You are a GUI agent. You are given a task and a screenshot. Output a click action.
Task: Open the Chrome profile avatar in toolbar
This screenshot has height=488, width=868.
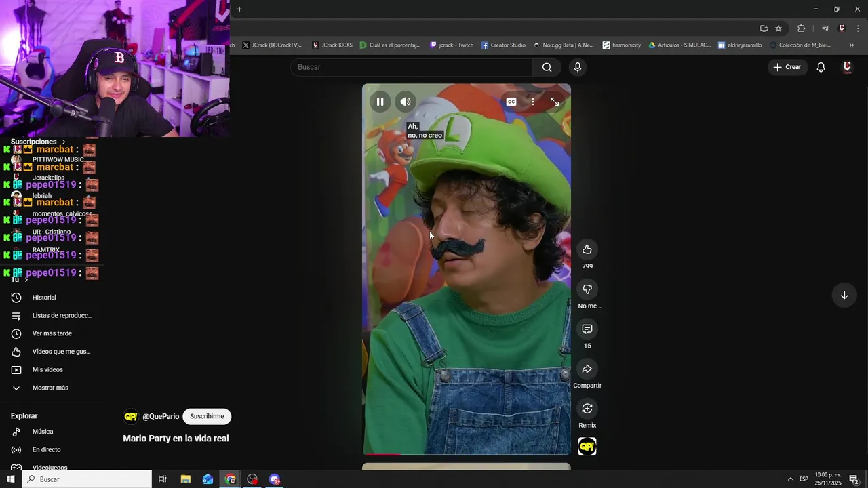[842, 28]
